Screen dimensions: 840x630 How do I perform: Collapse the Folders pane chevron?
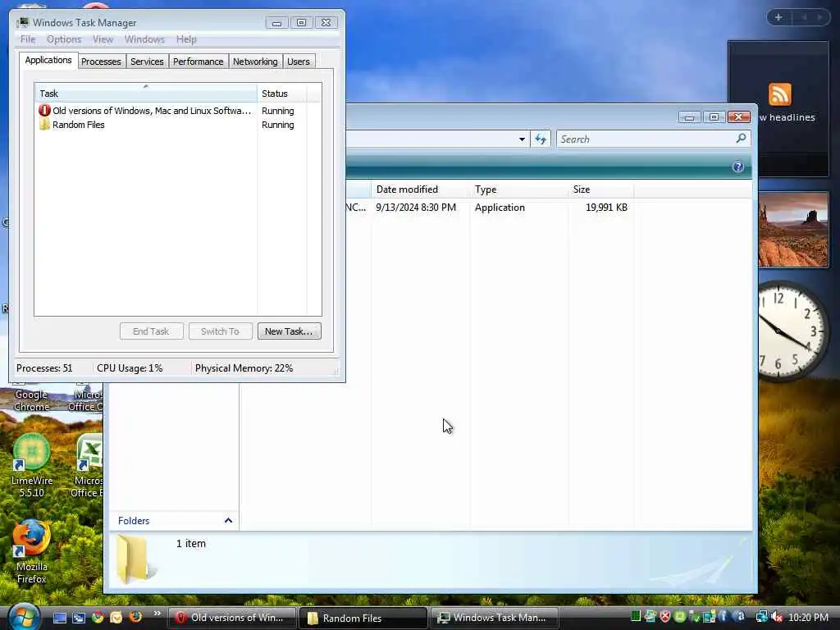[x=228, y=521]
